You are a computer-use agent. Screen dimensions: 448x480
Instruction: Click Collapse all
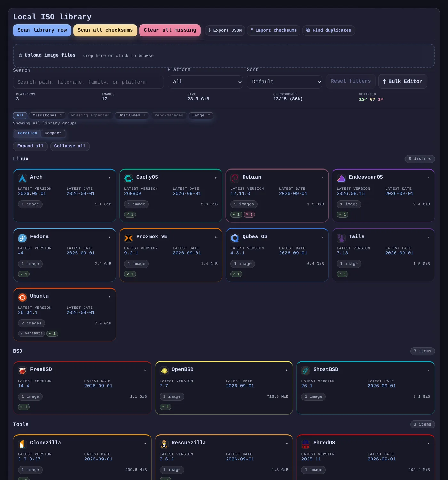pyautogui.click(x=70, y=146)
